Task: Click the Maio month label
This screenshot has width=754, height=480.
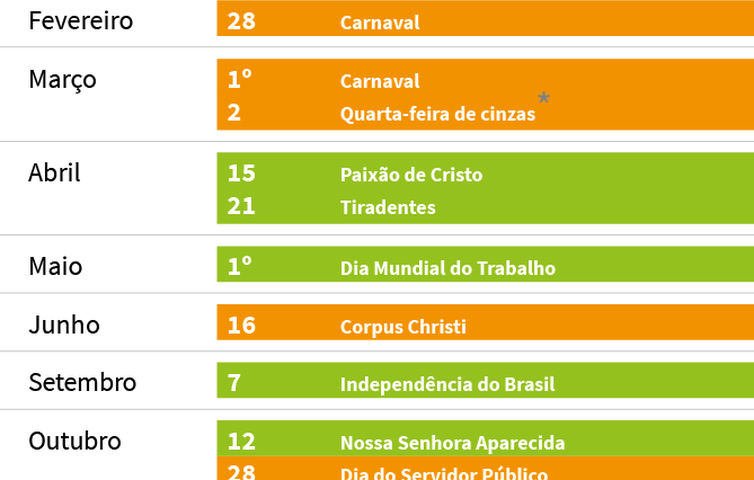Action: [x=55, y=267]
